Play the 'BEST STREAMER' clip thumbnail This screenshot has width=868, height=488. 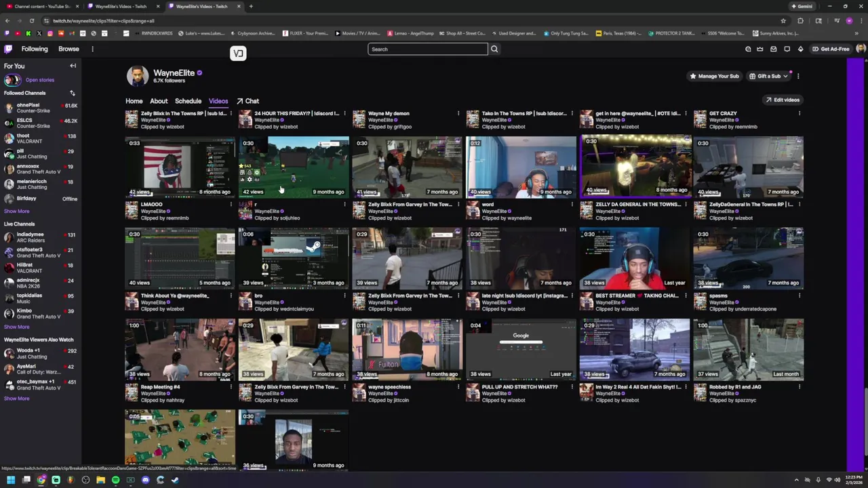coord(635,258)
